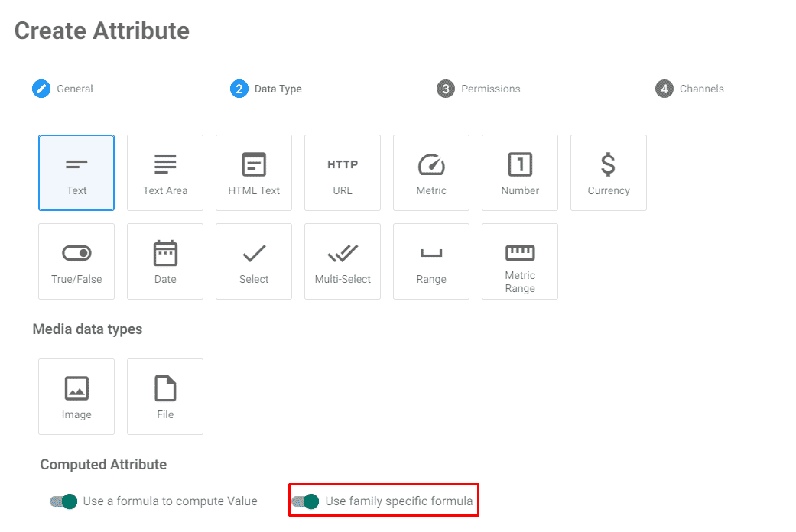Open the Data Type step
The width and height of the screenshot is (796, 532).
click(266, 89)
